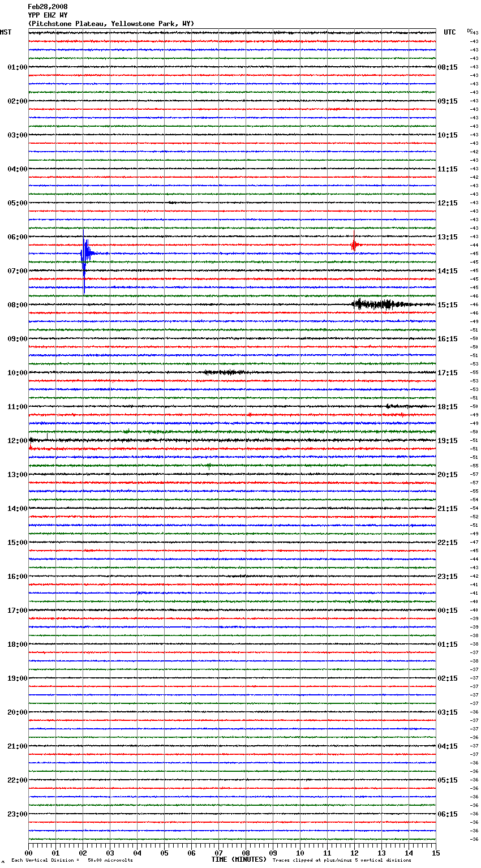Click the 11:15 UTC time label
The width and height of the screenshot is (481, 868).
pyautogui.click(x=448, y=169)
